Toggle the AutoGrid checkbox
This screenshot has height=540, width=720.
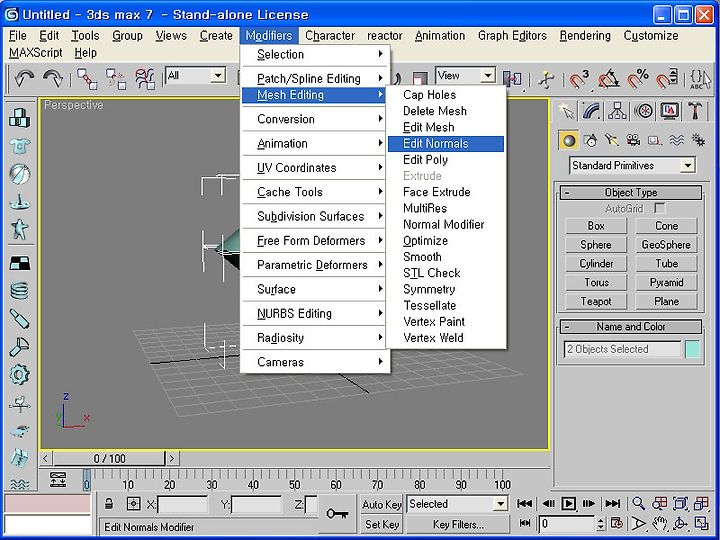pos(659,208)
